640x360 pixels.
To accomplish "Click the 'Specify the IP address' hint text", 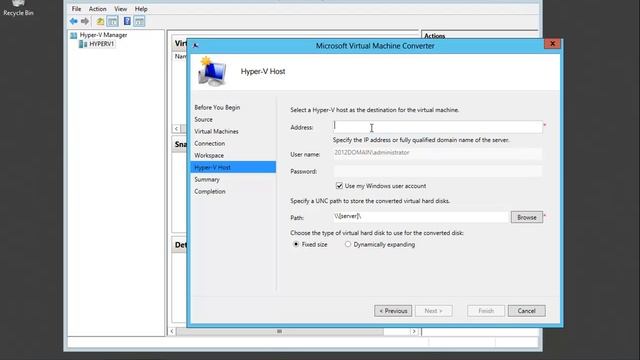I will point(421,140).
